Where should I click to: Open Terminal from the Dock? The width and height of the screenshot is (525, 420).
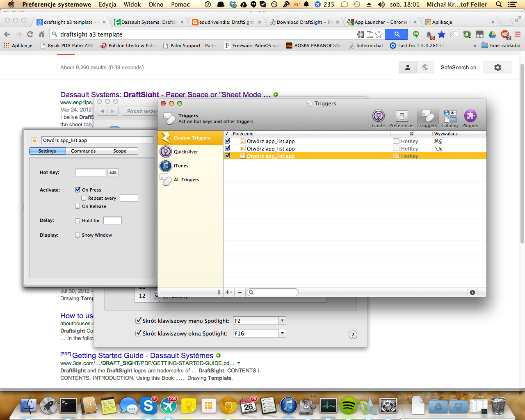click(x=68, y=406)
